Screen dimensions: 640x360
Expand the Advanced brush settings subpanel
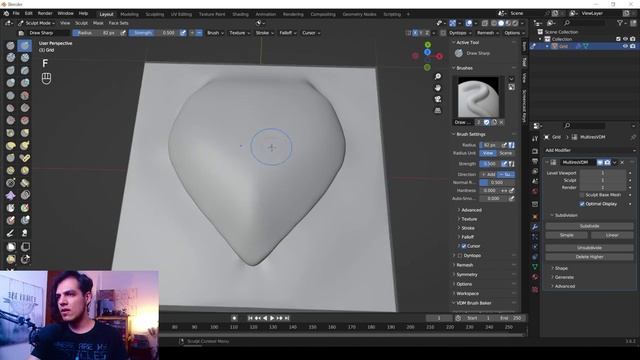coord(471,210)
